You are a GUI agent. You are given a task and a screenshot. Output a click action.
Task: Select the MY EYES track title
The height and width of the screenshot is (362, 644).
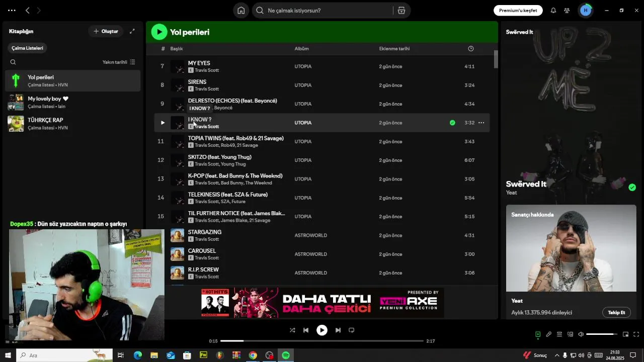(x=199, y=63)
